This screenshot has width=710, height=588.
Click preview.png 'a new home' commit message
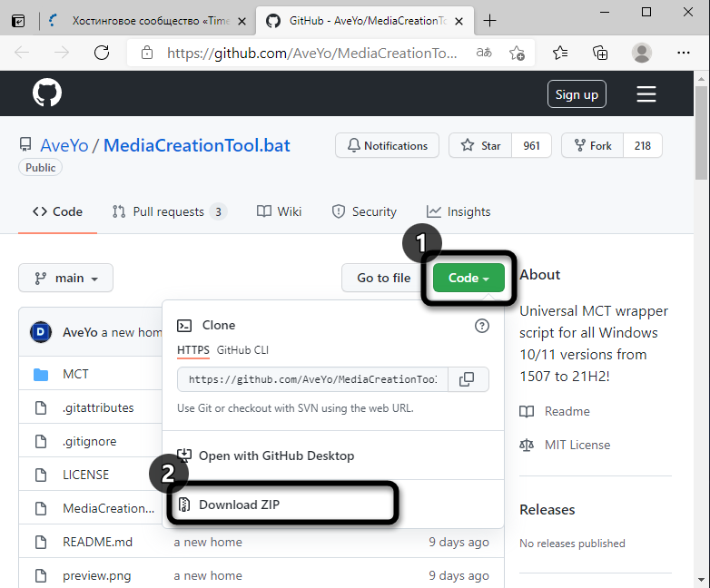[x=208, y=576]
